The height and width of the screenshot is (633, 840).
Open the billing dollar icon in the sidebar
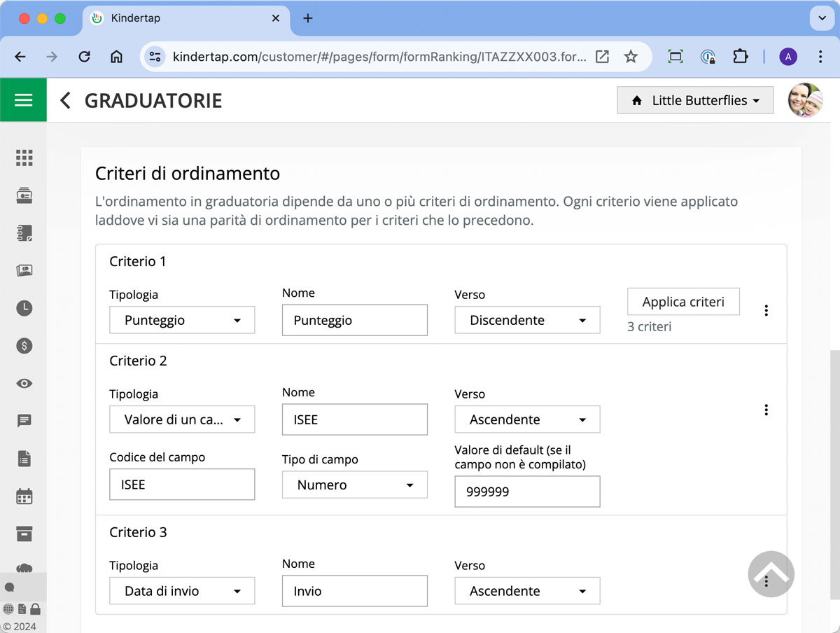24,345
